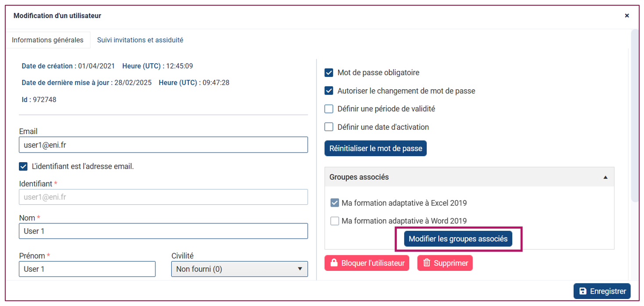Uncheck Mot de passe obligatoire
The image size is (644, 306).
[329, 73]
